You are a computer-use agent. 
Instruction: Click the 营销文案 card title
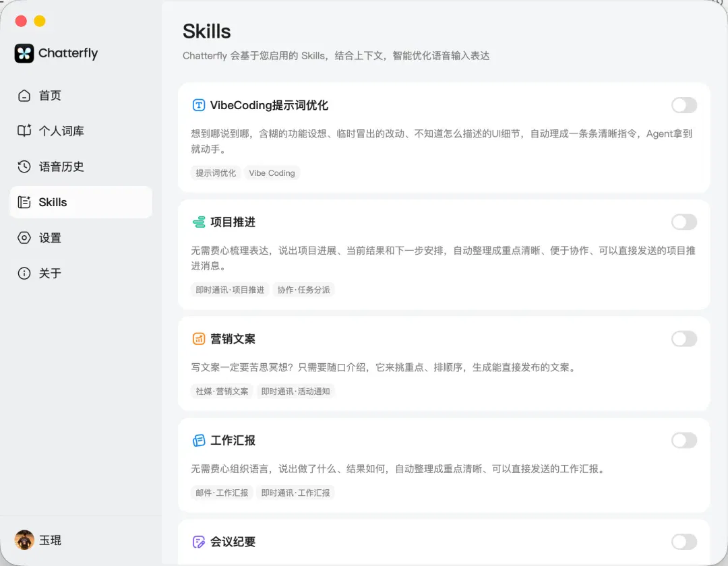tap(233, 339)
